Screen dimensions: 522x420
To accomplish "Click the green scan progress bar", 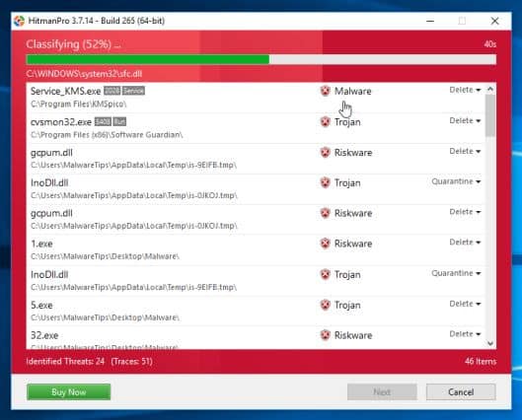I will (x=261, y=59).
